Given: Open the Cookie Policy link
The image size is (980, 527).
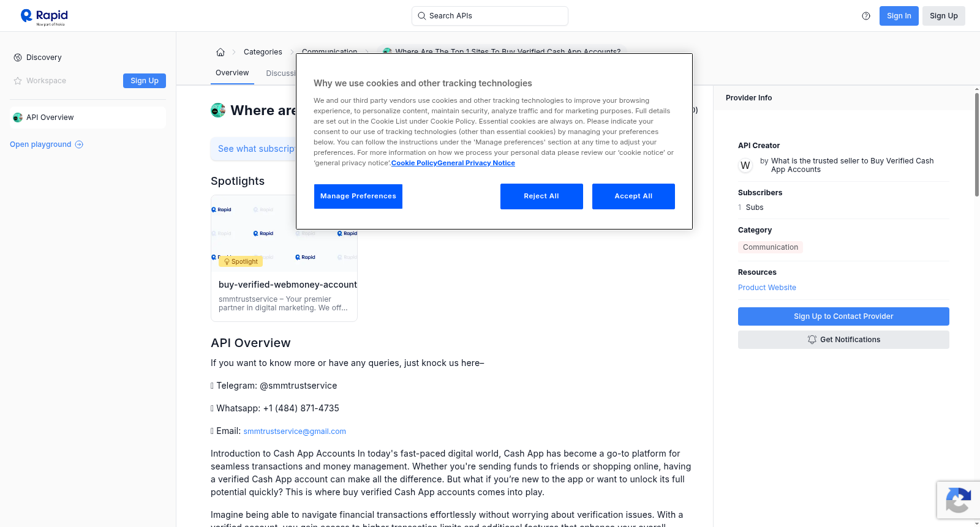Looking at the screenshot, I should coord(414,163).
